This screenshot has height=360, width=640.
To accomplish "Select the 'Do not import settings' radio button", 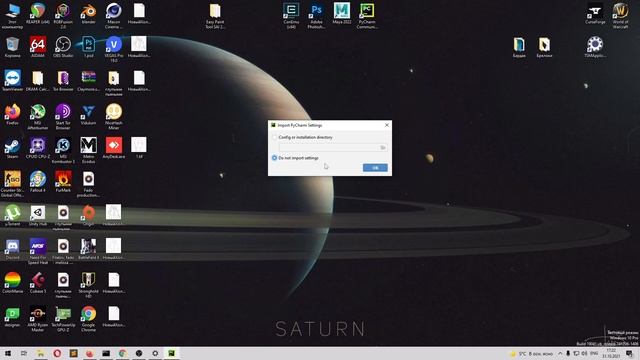I will 274,158.
